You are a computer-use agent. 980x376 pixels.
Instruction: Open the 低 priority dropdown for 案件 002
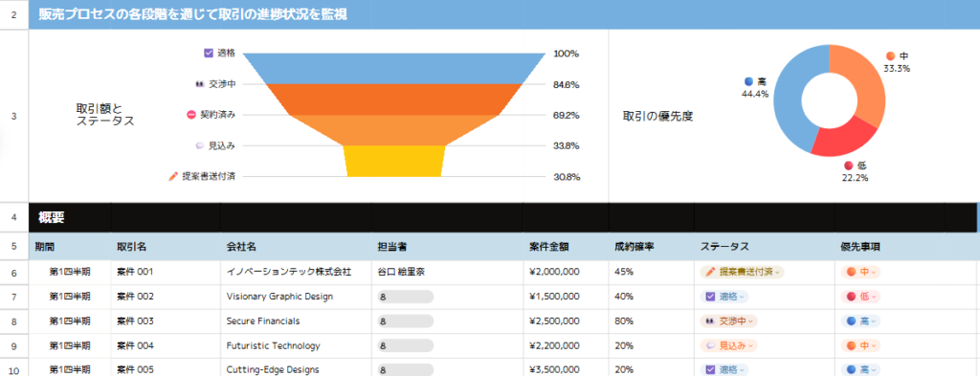point(860,297)
